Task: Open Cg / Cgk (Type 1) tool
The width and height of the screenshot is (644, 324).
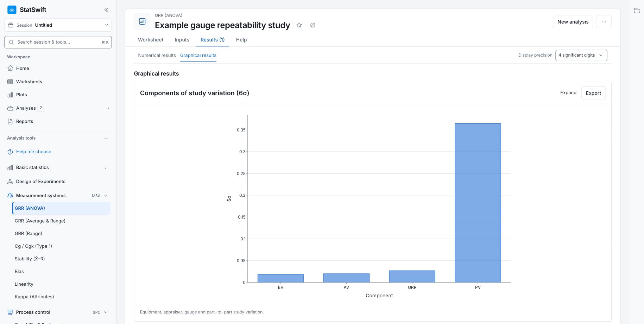Action: point(33,246)
